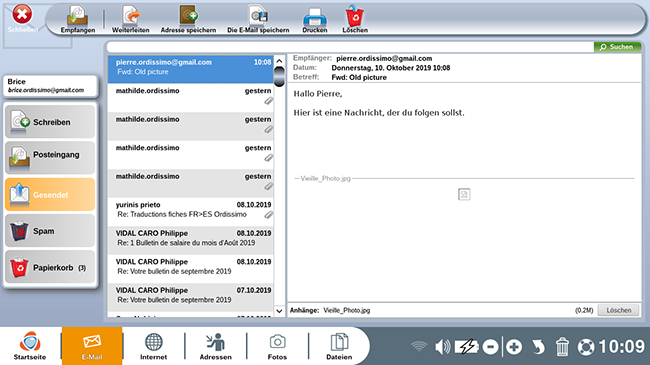Open the Papierkorb folder
650x365 pixels.
click(x=50, y=267)
